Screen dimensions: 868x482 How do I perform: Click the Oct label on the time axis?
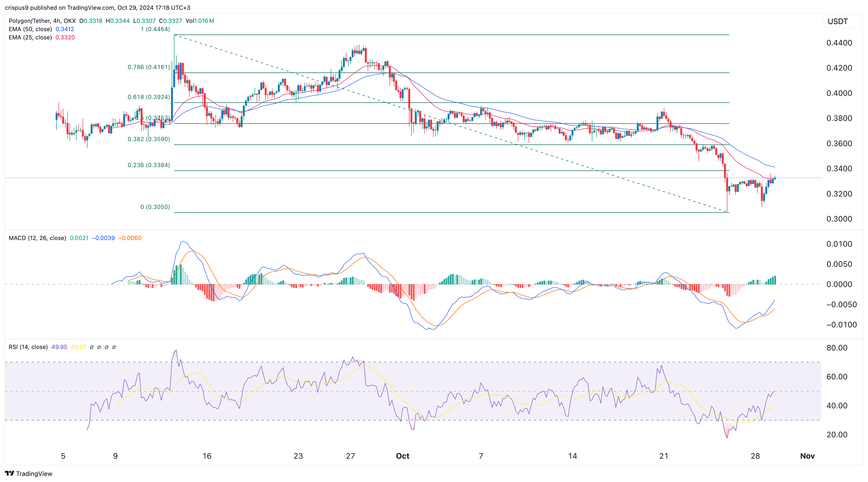tap(403, 456)
